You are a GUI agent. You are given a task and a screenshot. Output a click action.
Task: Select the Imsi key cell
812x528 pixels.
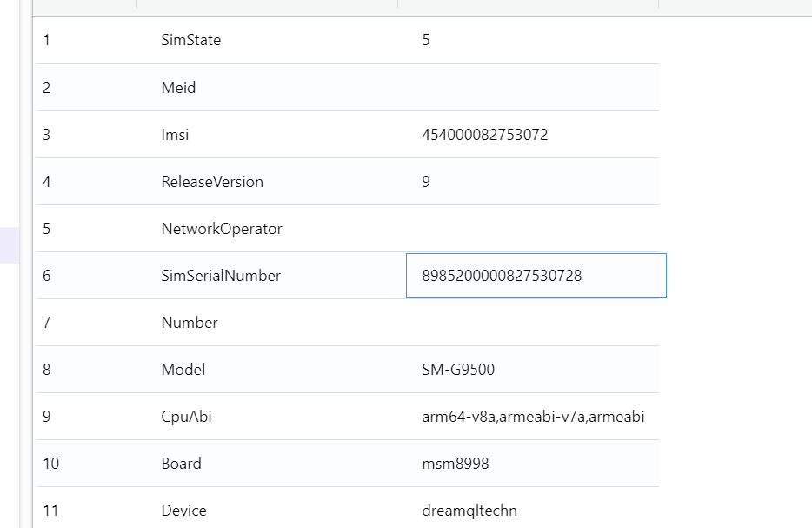pyautogui.click(x=175, y=135)
